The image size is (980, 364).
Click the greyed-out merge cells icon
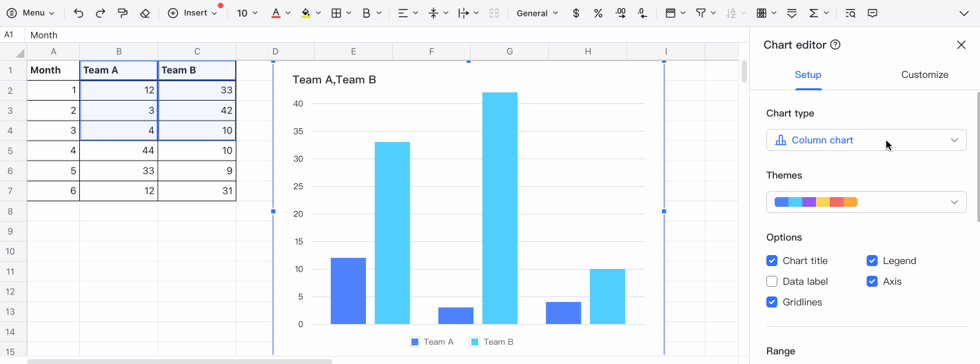click(x=493, y=13)
